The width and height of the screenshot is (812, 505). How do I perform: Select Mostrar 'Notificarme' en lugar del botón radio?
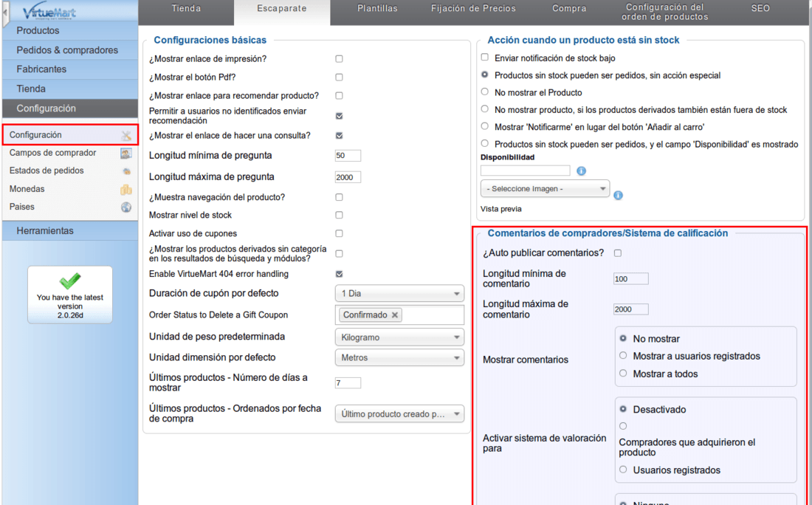tap(485, 126)
